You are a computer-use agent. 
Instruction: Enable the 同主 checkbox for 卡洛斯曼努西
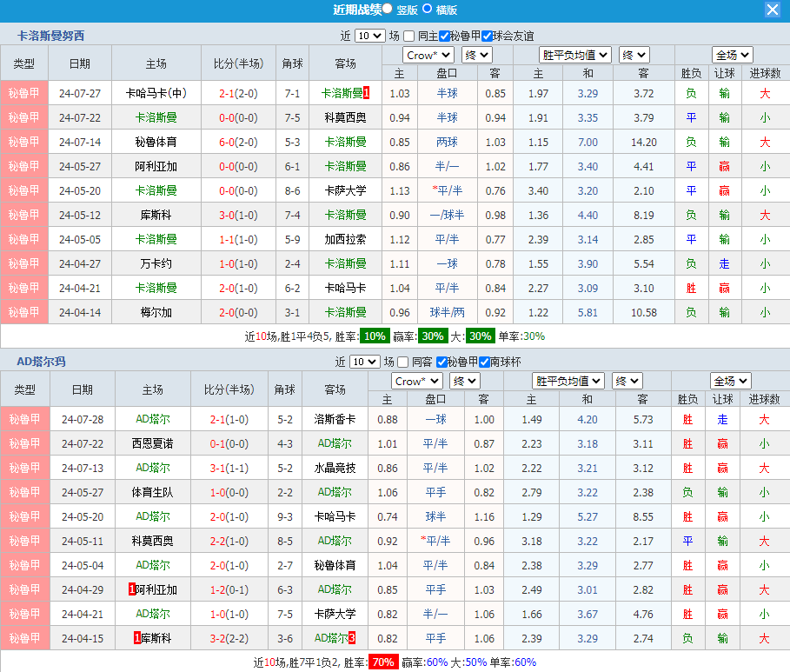[x=409, y=36]
